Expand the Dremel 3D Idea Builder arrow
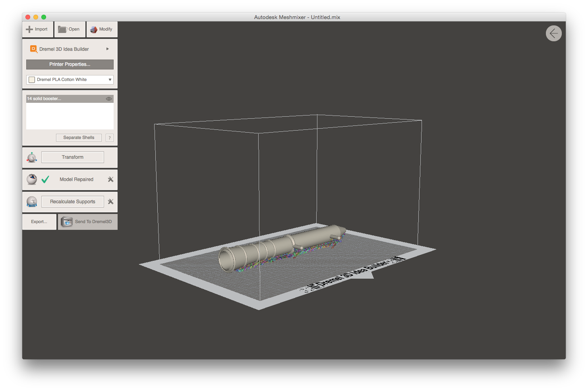The image size is (588, 391). click(x=107, y=49)
